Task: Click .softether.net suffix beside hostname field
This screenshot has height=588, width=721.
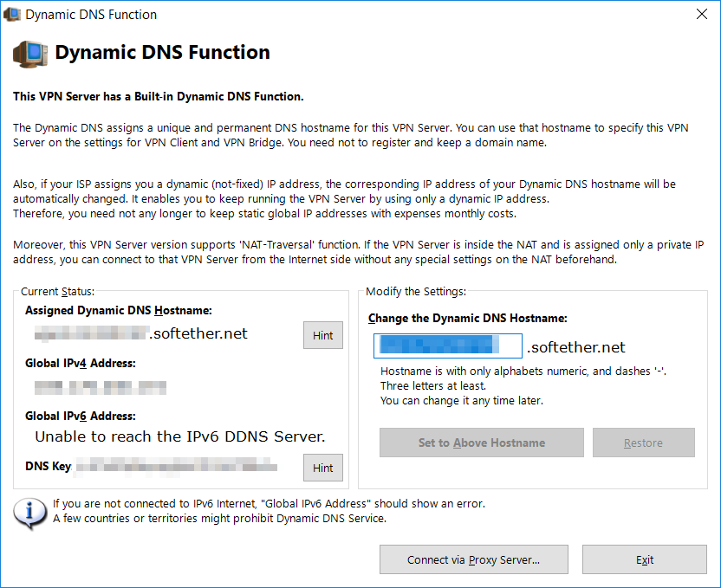Action: click(x=576, y=347)
